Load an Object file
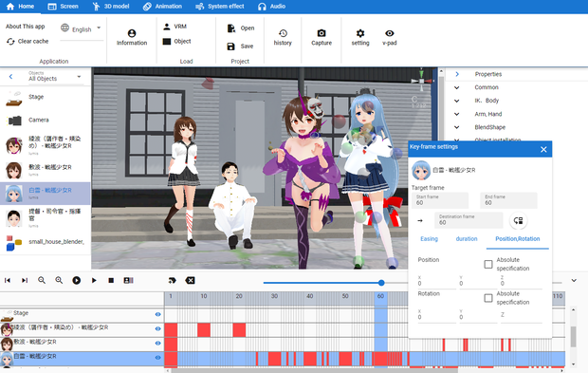Viewport: 588px width, 373px height. point(176,41)
